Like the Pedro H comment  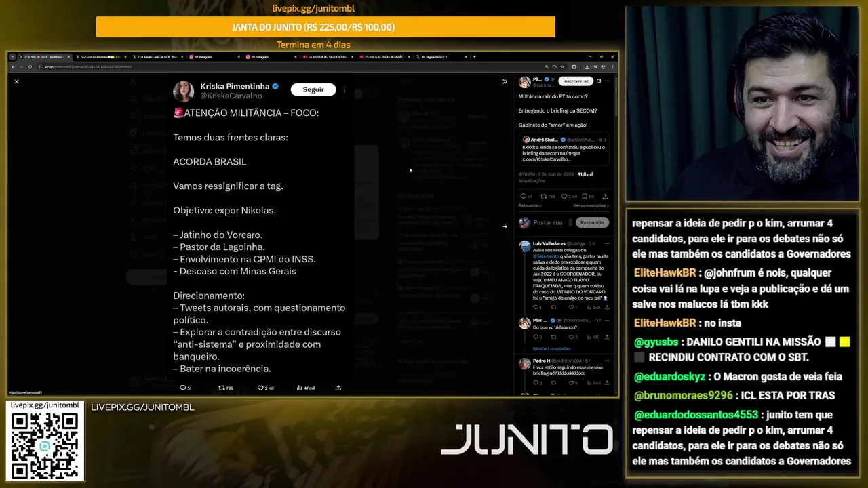tap(572, 383)
